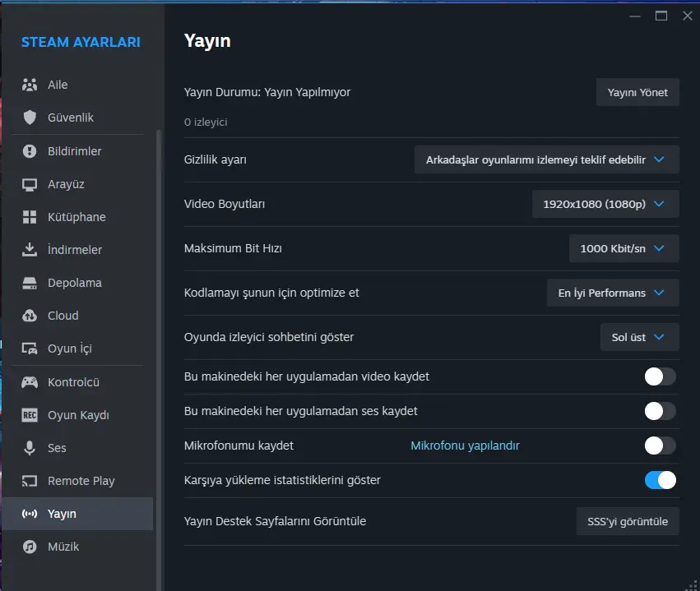Viewport: 700px width, 591px height.
Task: Toggle video recording from every application
Action: (660, 376)
